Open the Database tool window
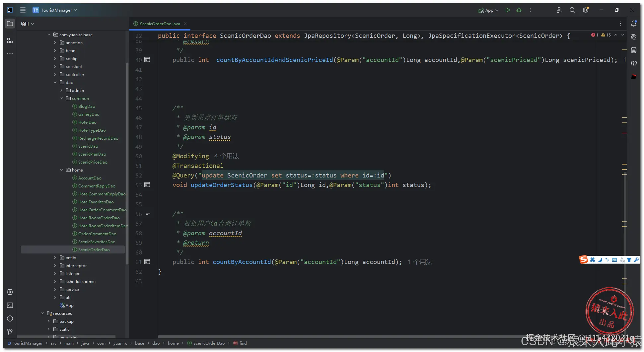The image size is (644, 352). point(634,50)
